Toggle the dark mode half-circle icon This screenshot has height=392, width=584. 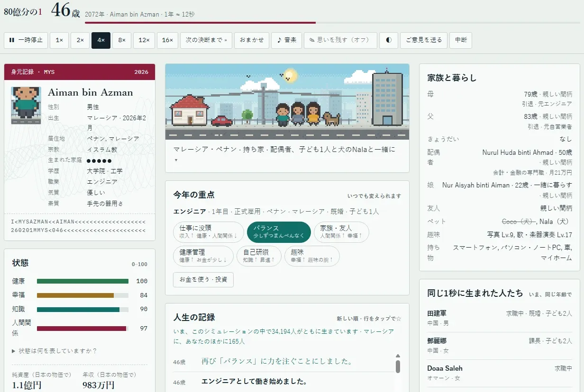389,40
